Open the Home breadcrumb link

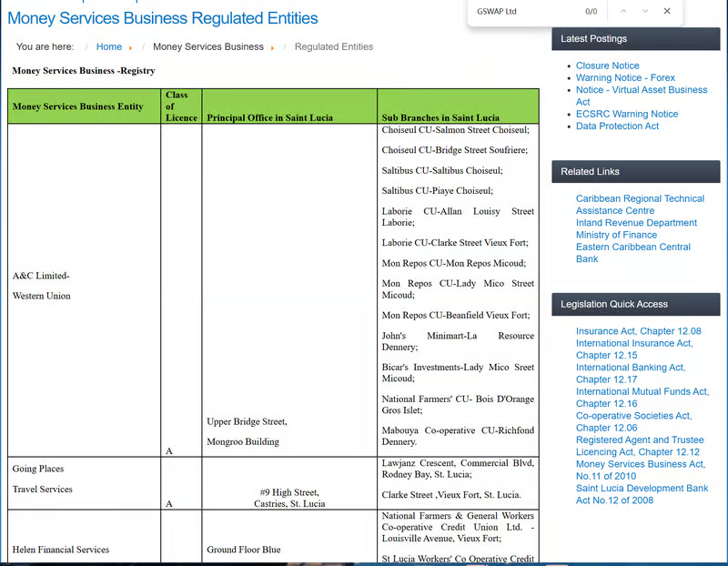coord(109,46)
